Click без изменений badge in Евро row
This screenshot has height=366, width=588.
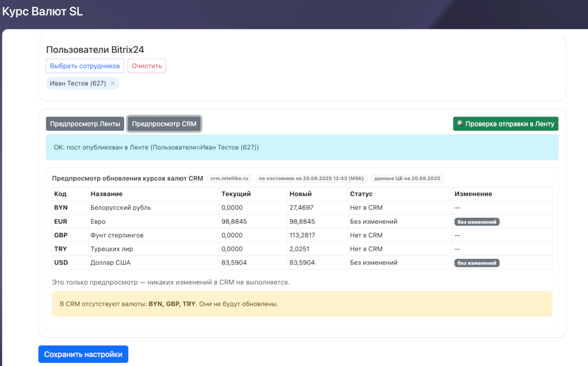pyautogui.click(x=477, y=222)
